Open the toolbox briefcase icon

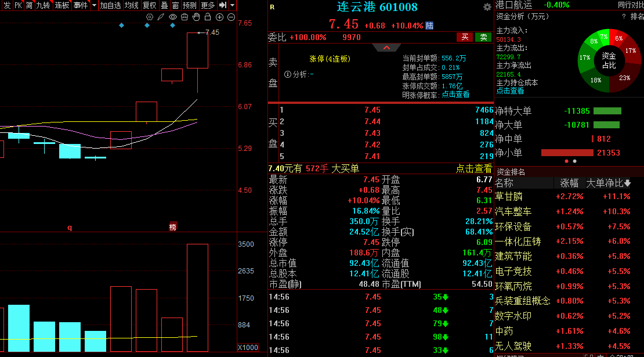[184, 17]
